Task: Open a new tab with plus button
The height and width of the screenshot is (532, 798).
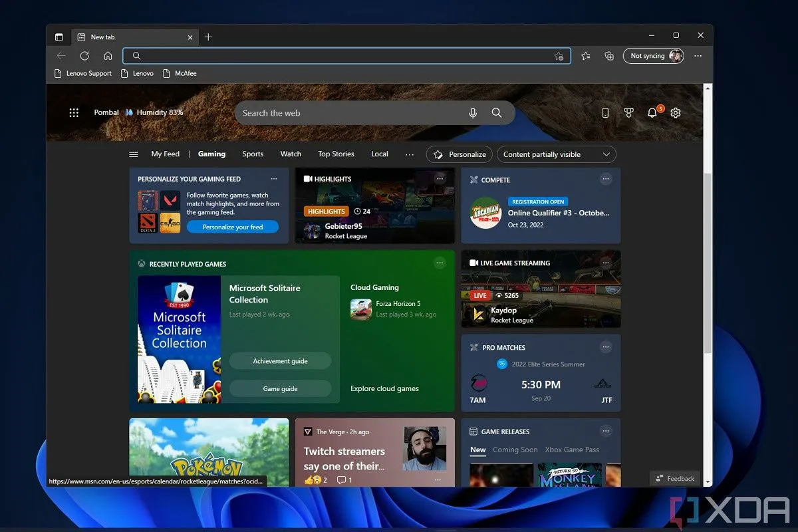Action: (208, 37)
